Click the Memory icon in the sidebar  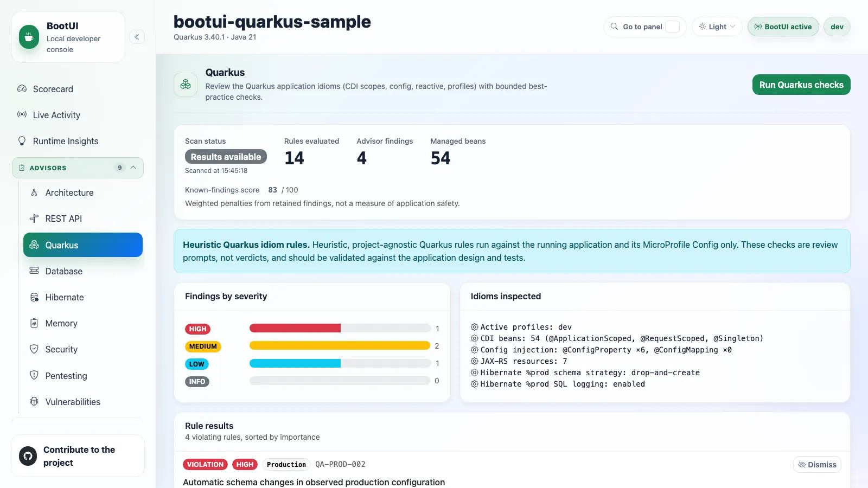(x=34, y=323)
